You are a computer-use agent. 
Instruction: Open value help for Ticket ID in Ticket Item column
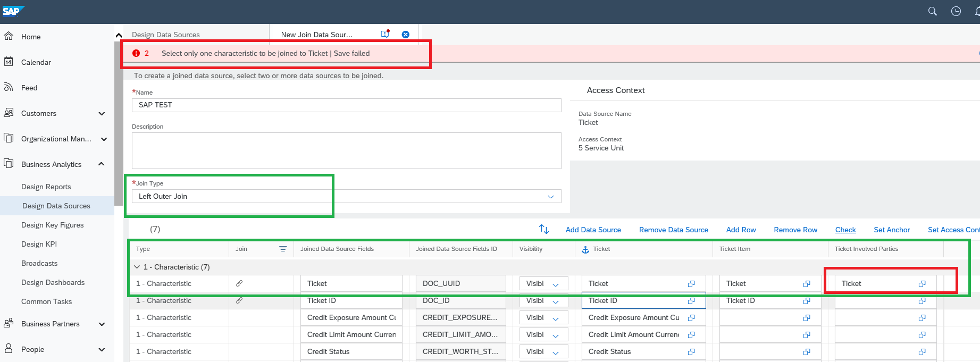pyautogui.click(x=807, y=301)
